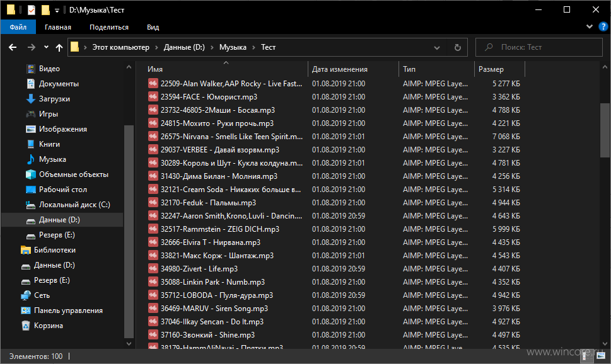This screenshot has height=364, width=611.
Task: Open Help question mark icon
Action: [603, 27]
